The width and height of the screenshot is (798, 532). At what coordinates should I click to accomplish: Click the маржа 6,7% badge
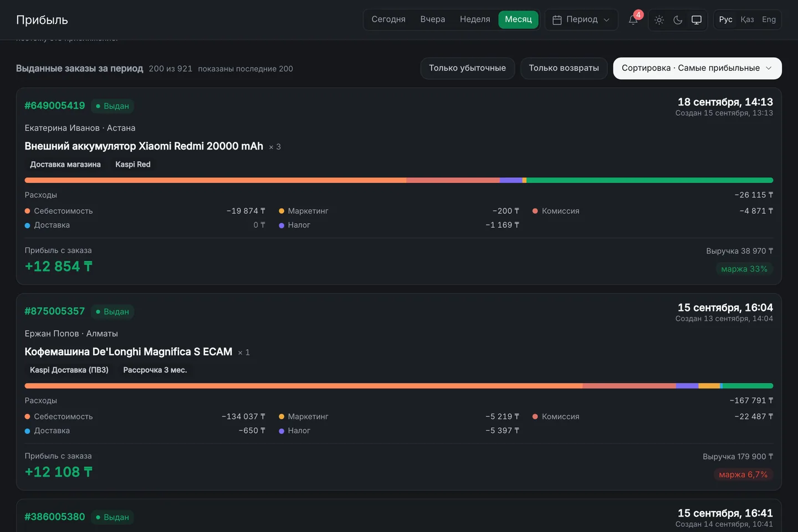click(743, 474)
